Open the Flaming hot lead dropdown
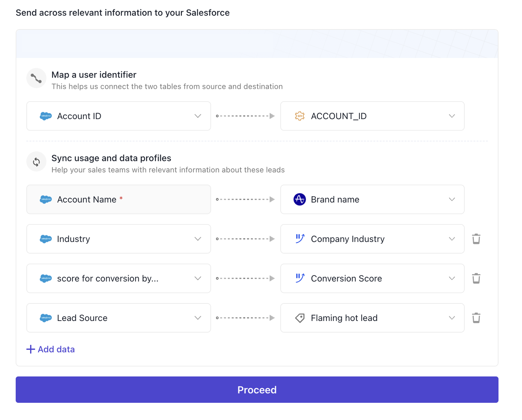Screen dimensions: 522x420 [x=452, y=318]
